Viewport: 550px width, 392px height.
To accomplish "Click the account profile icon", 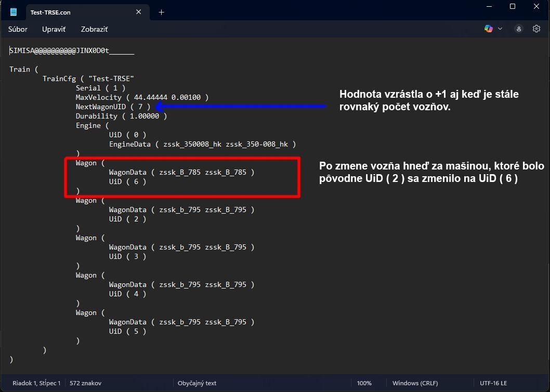I will [x=519, y=29].
